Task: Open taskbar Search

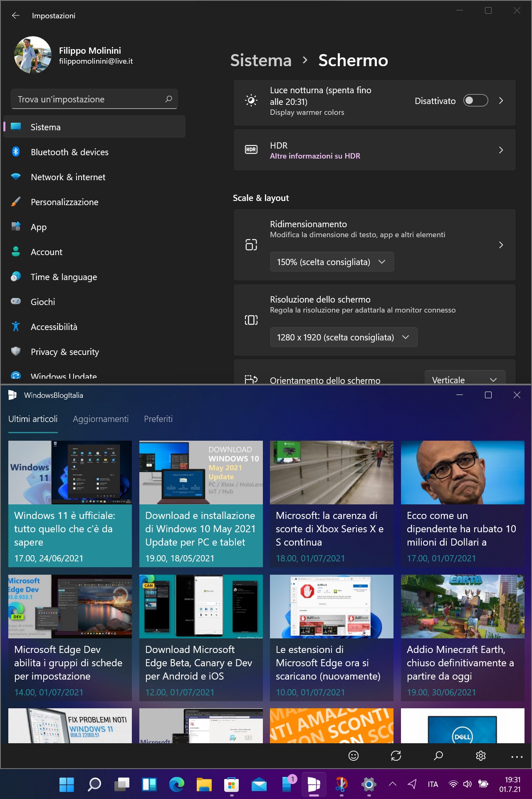Action: coord(94,784)
